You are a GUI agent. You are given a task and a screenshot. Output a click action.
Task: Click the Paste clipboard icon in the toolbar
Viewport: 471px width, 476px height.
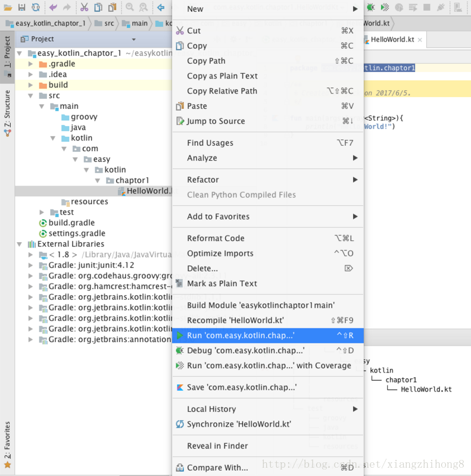113,7
